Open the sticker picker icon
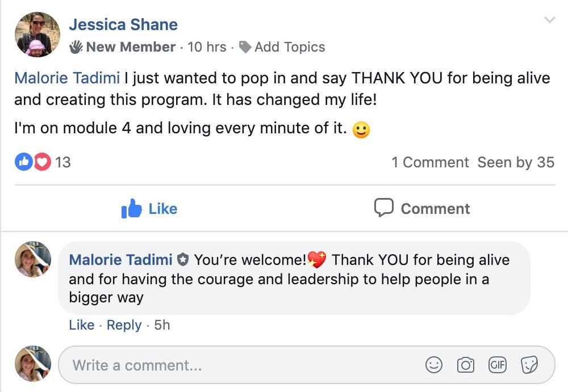The height and width of the screenshot is (392, 568). point(529,365)
